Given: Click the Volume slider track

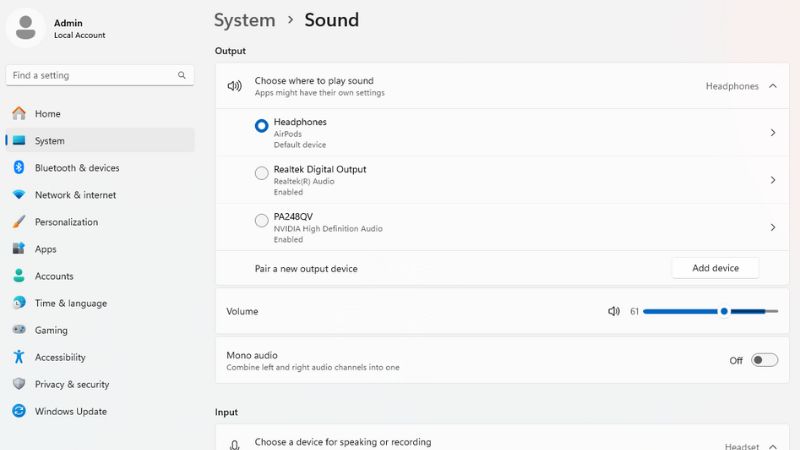Looking at the screenshot, I should [710, 311].
